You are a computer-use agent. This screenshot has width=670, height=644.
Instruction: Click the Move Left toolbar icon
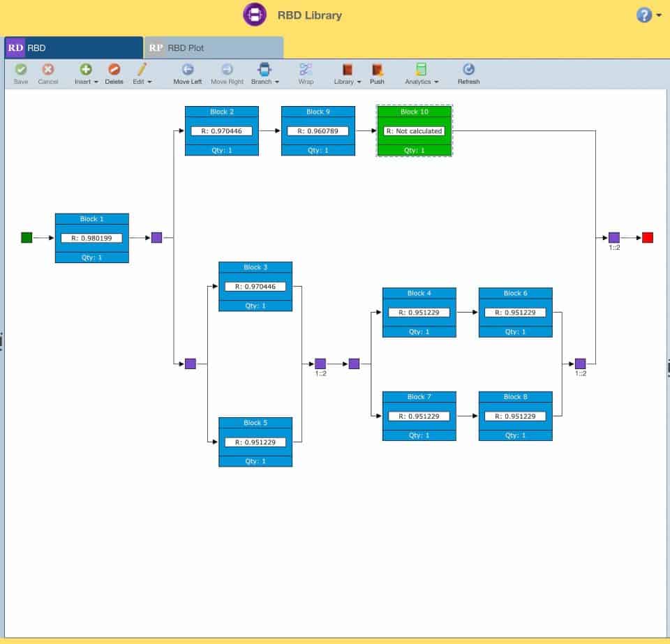point(187,70)
